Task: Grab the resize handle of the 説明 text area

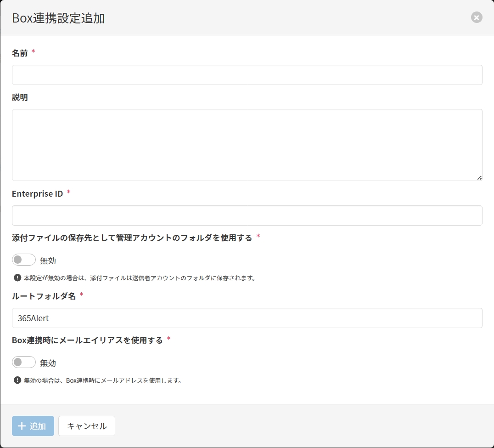Action: 479,177
